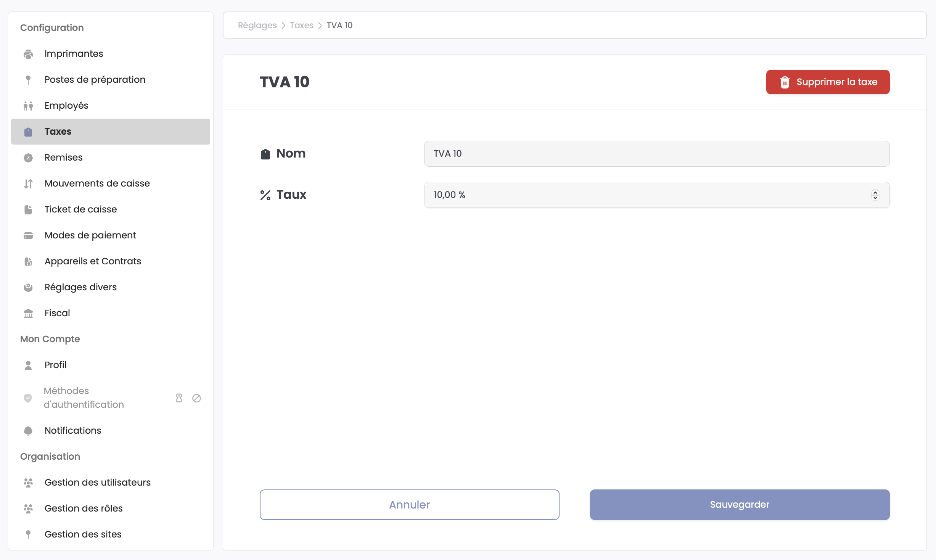
Task: Open Gestion des rôles page
Action: point(84,509)
